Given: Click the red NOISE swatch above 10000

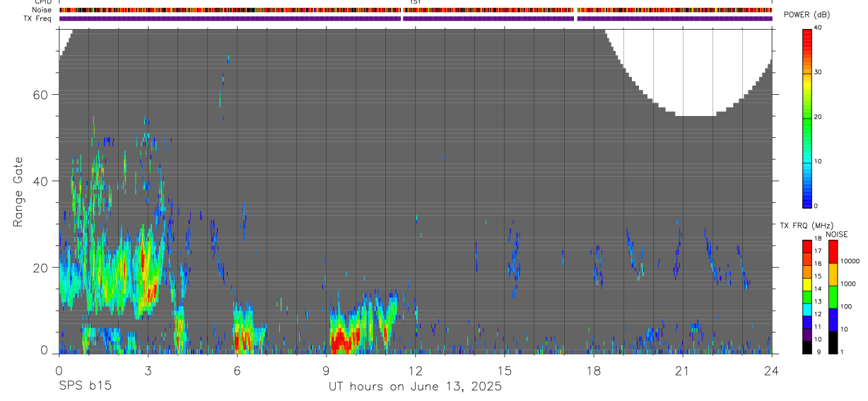Looking at the screenshot, I should [833, 251].
